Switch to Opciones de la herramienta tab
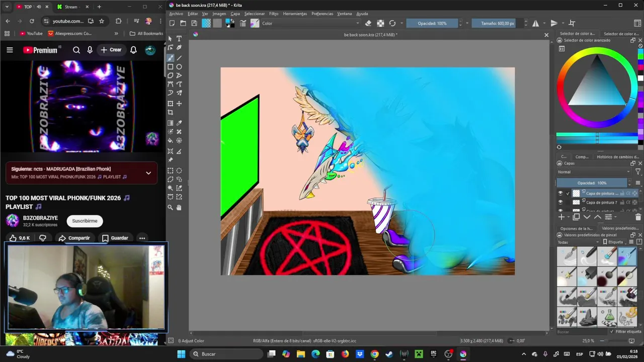644x362 pixels. [x=577, y=228]
